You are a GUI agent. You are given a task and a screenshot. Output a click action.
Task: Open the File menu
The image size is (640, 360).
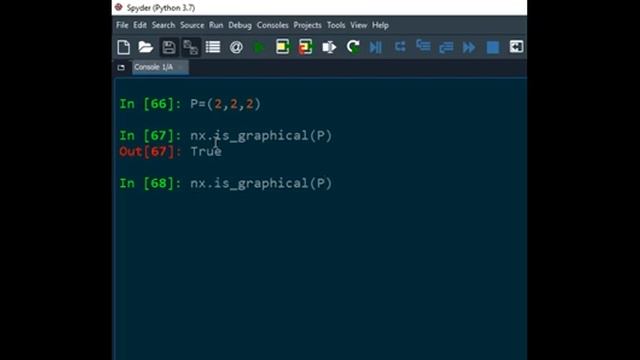click(x=122, y=25)
